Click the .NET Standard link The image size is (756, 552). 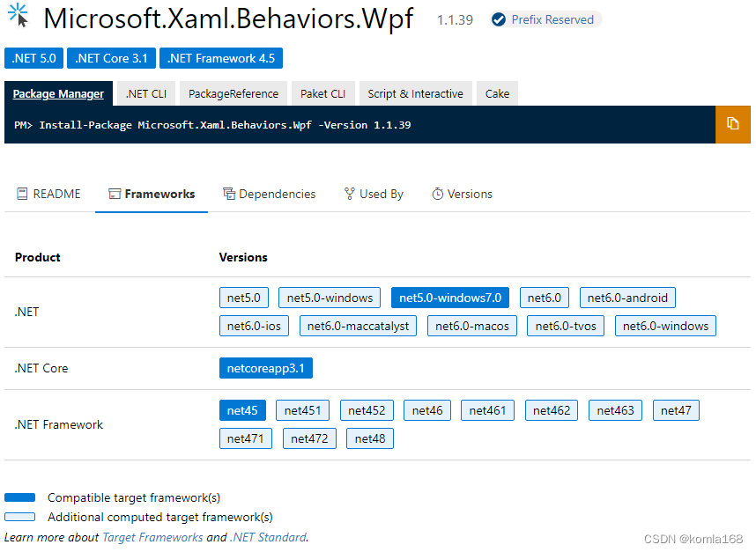click(x=268, y=537)
